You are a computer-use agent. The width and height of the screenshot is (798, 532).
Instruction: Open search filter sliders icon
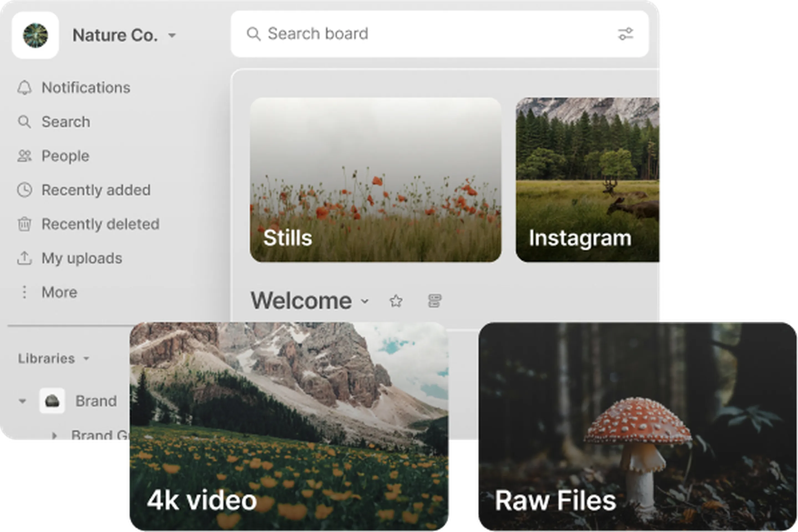tap(625, 34)
